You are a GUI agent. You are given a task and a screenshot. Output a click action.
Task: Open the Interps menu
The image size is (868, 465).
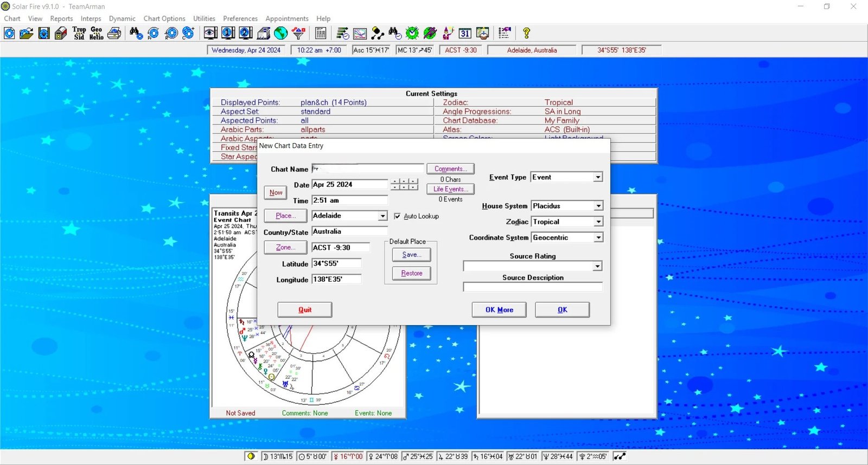point(91,18)
